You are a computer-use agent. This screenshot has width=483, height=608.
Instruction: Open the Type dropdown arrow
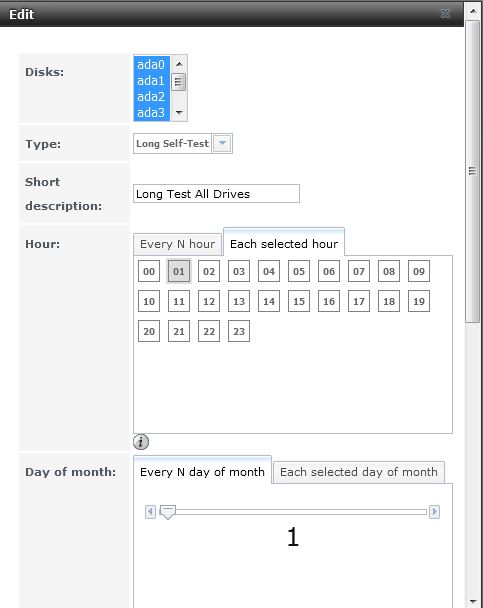222,144
